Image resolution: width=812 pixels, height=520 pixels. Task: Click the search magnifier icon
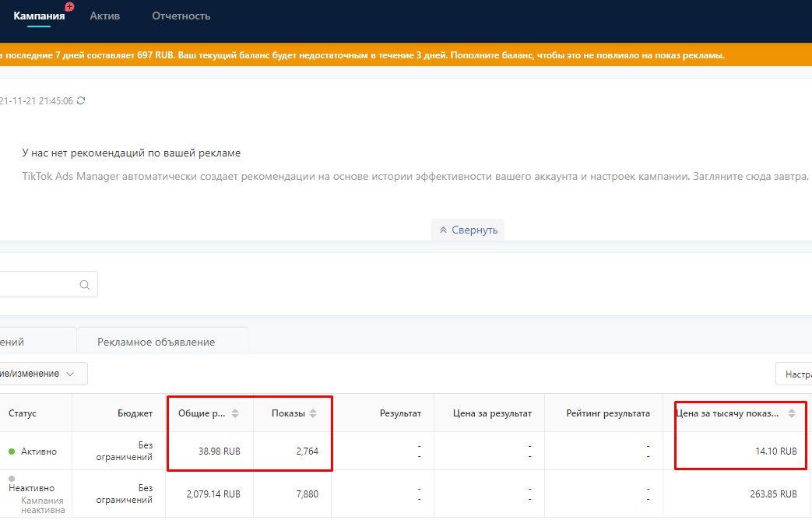click(x=84, y=284)
